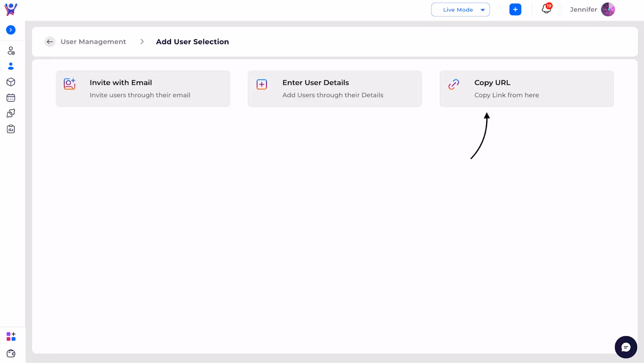This screenshot has width=644, height=363.
Task: Click the breadcrumb chevron separator
Action: coord(142,42)
